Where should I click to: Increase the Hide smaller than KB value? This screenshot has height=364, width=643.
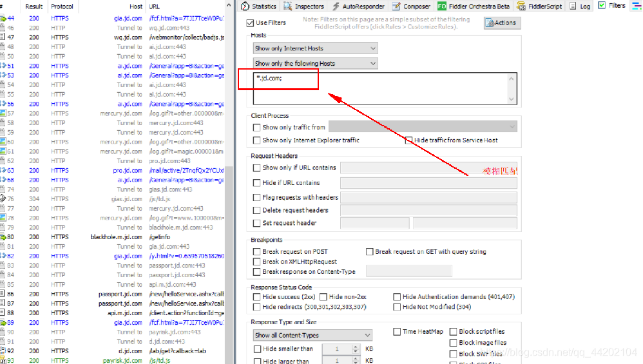point(356,347)
